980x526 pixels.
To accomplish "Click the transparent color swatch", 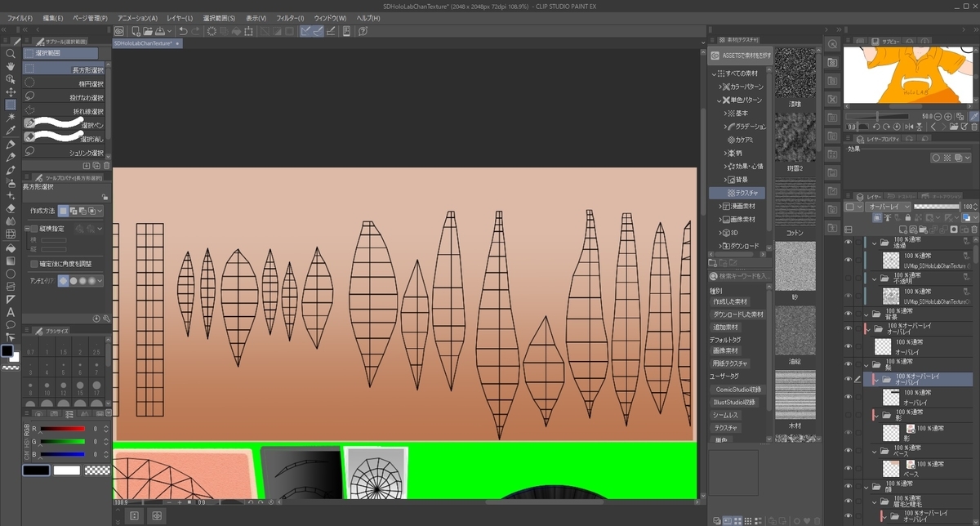I will (98, 470).
